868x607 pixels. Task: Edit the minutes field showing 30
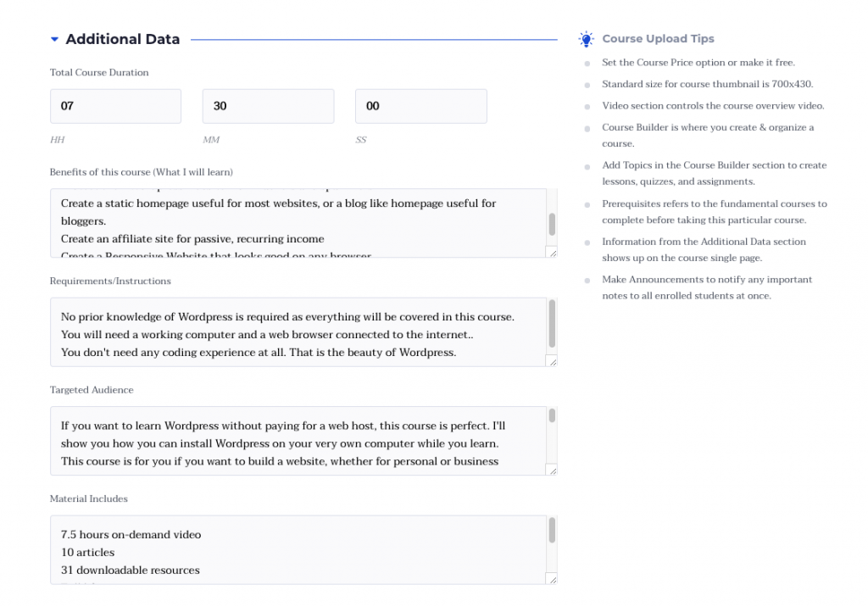(269, 106)
